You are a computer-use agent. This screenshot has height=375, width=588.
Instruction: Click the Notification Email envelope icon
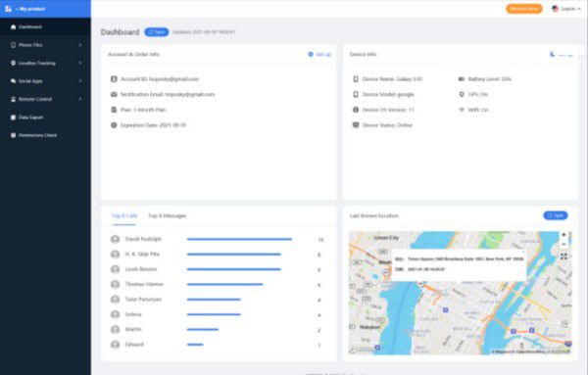[x=114, y=94]
